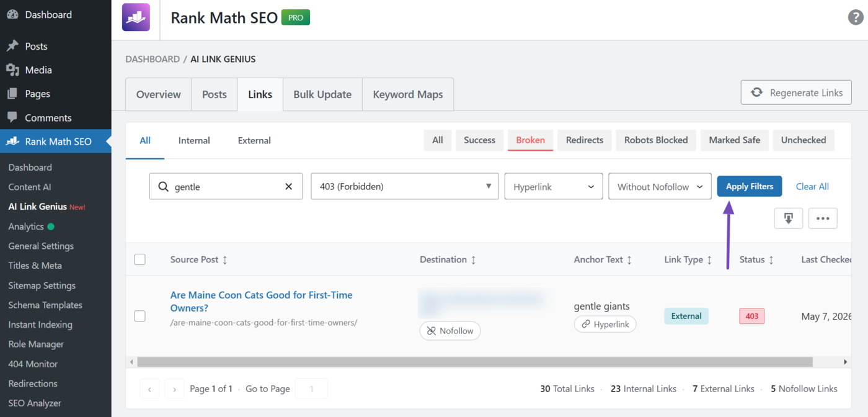Screen dimensions: 868x417
Task: Filter by All statuses
Action: click(x=438, y=140)
